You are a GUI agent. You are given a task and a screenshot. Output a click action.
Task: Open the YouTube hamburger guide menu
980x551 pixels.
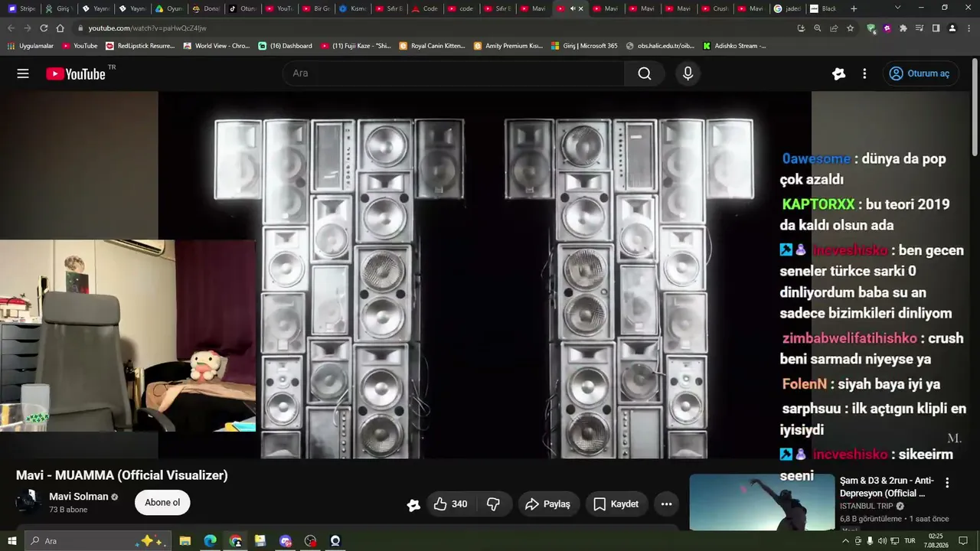click(23, 73)
